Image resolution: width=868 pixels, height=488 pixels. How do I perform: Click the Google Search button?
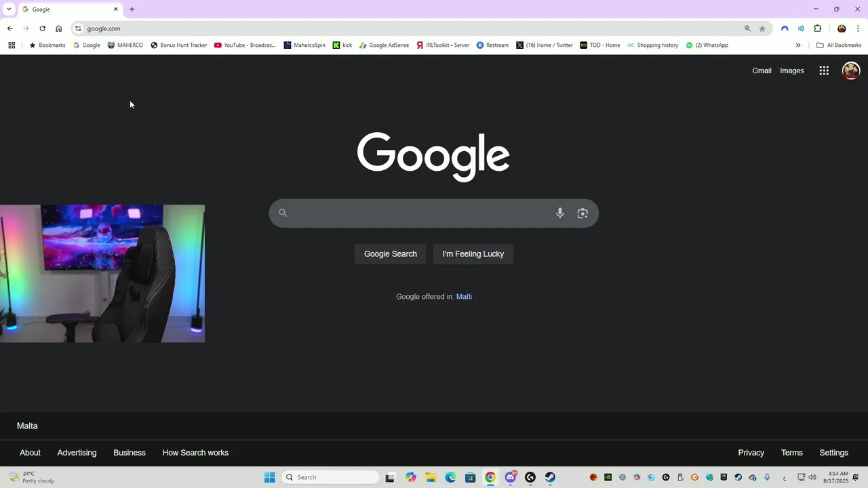(x=391, y=254)
